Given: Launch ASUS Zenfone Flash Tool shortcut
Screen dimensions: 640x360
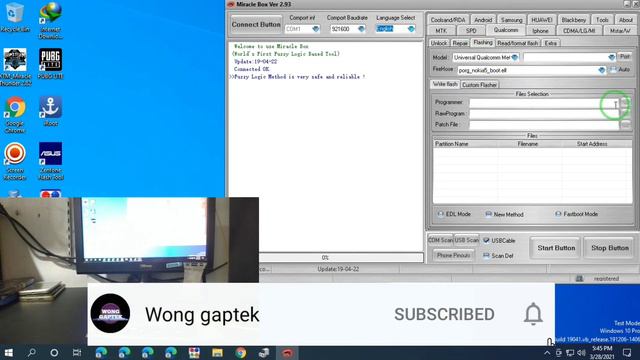Looking at the screenshot, I should point(51,161).
